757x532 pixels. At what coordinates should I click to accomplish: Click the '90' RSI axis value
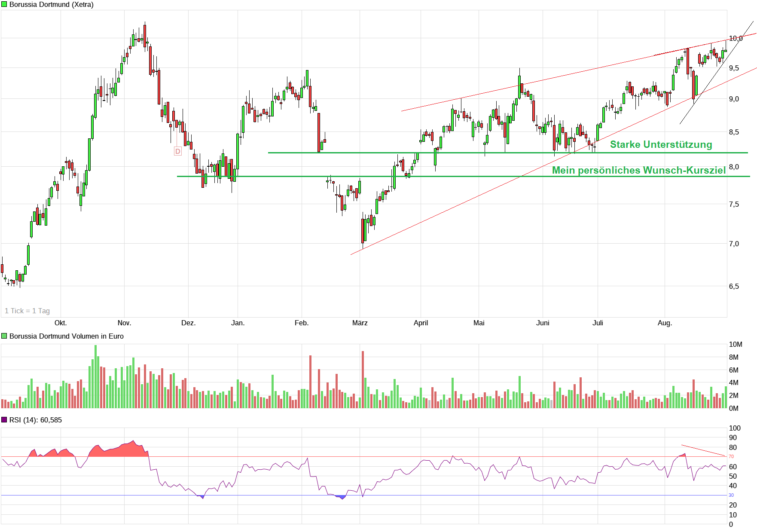tap(733, 437)
